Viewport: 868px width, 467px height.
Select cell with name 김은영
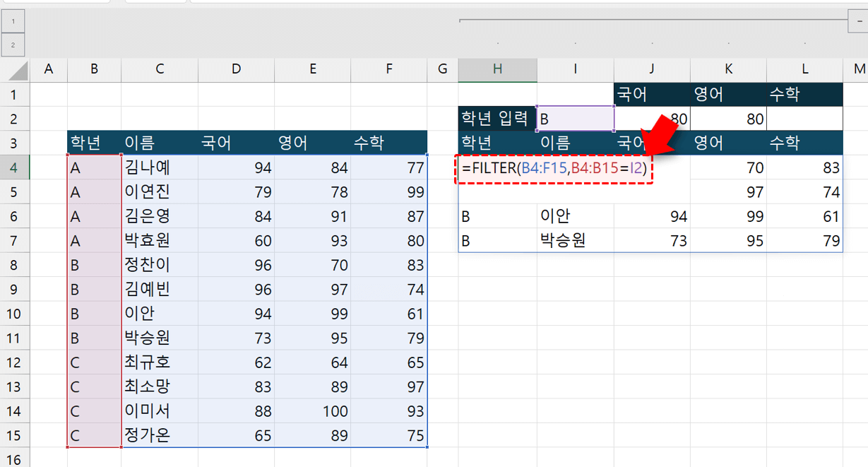[160, 216]
